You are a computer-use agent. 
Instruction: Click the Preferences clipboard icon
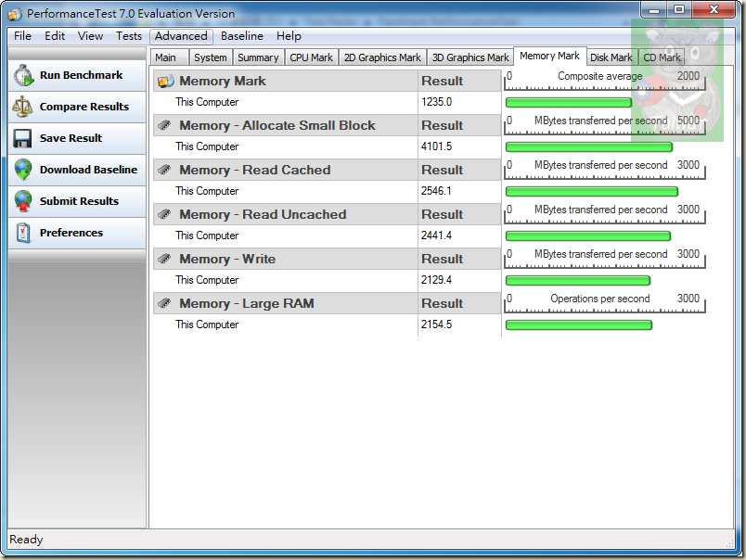[x=23, y=233]
